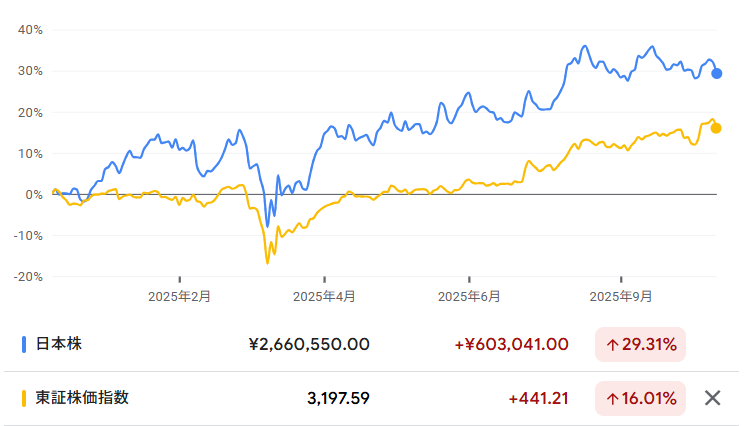Click the +441.21 index change
Viewport: 745px width, 426px height.
click(x=538, y=398)
